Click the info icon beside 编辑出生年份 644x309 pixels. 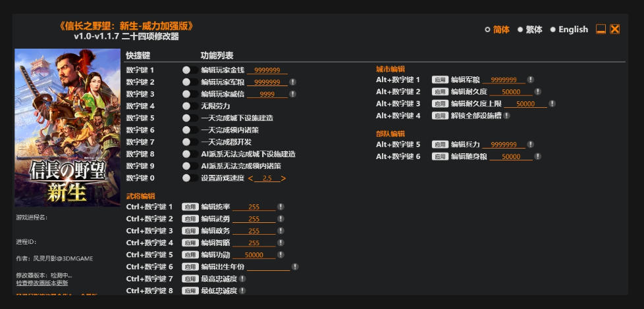[295, 267]
